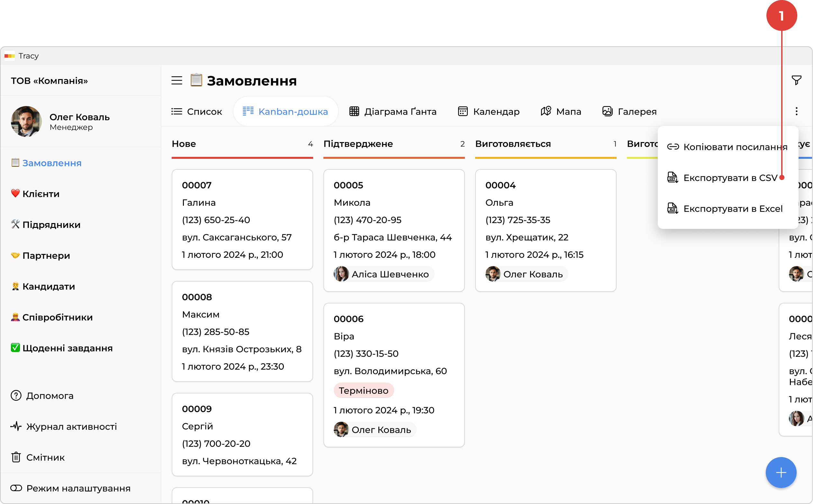This screenshot has width=814, height=504.
Task: Open order card 00007 Галина
Action: 242,219
